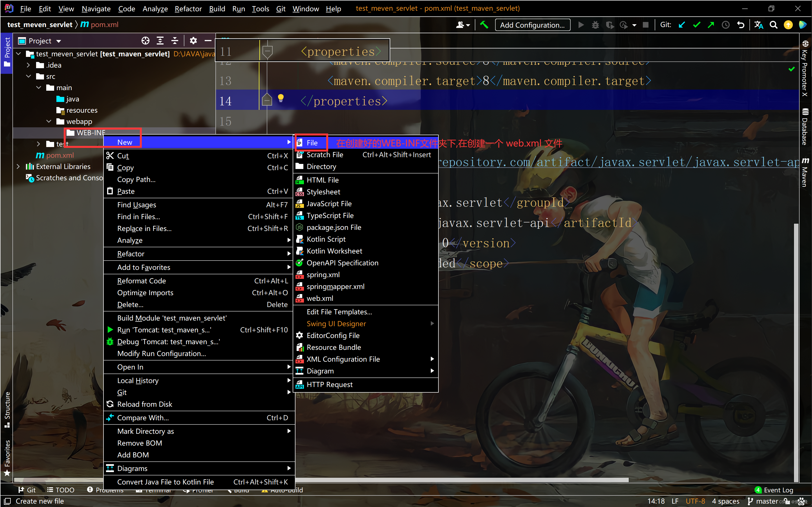Click Git update project arrow icon
Image resolution: width=812 pixels, height=507 pixels.
point(682,25)
